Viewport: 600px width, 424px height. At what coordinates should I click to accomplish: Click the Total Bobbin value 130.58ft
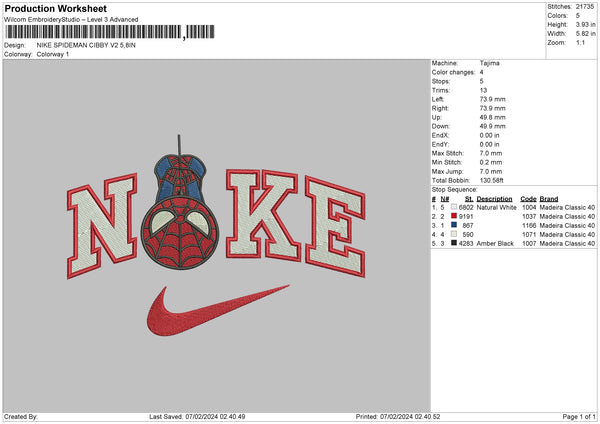(x=492, y=180)
